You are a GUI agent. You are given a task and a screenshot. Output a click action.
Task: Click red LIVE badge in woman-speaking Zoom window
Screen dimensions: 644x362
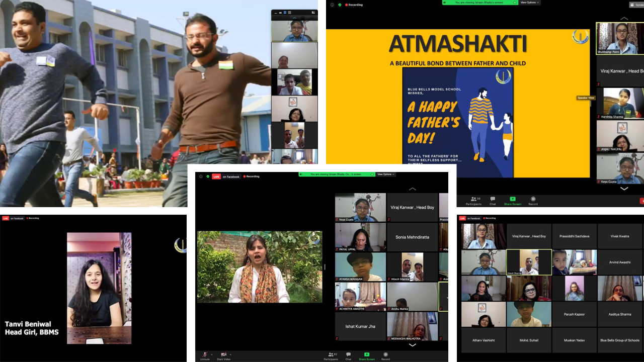coord(216,176)
